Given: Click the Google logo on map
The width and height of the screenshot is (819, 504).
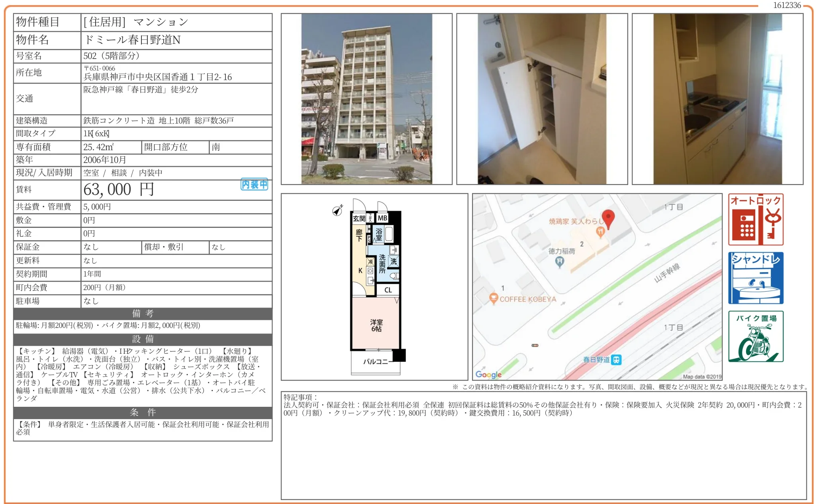Looking at the screenshot, I should (x=488, y=375).
